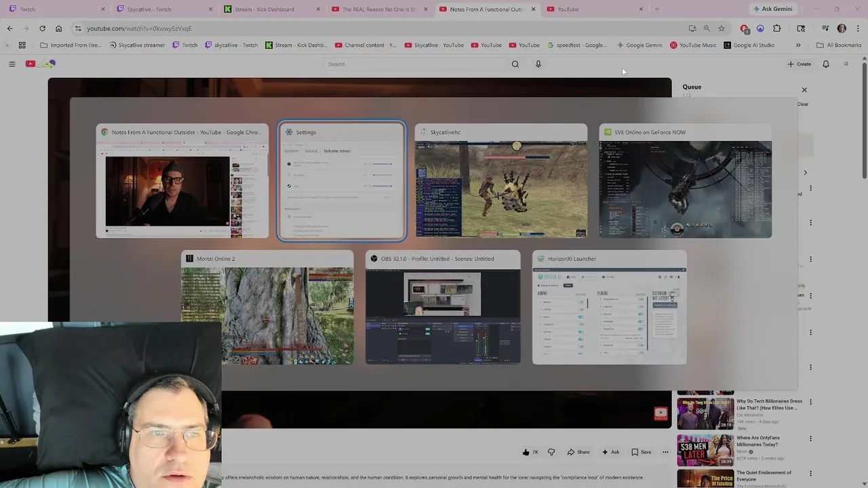Open the Skycatlive streamer bookmark

tap(136, 45)
